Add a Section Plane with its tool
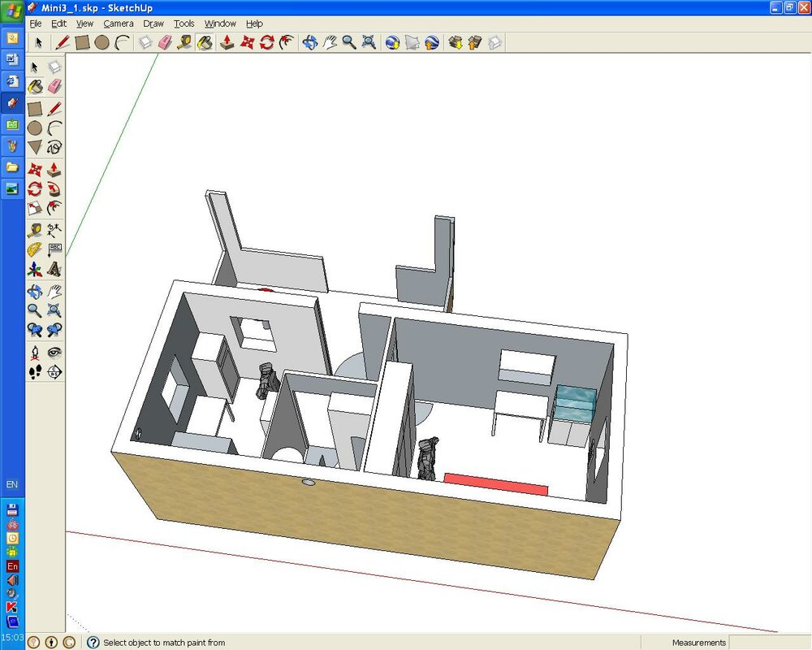This screenshot has height=650, width=812. [x=54, y=372]
